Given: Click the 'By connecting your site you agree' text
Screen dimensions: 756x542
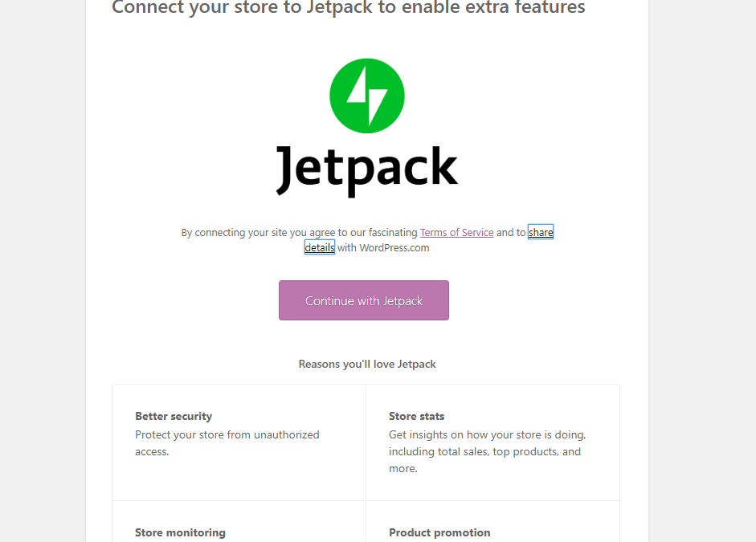Looking at the screenshot, I should [x=258, y=232].
